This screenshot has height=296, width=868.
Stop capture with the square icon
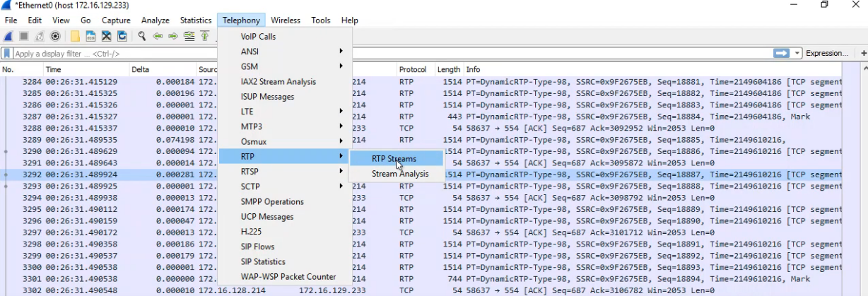pos(24,36)
